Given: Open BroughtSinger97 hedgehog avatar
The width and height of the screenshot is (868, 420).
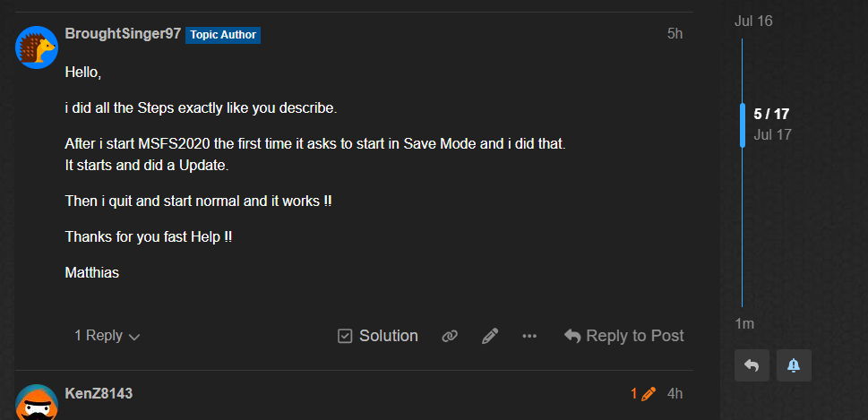Looking at the screenshot, I should [37, 47].
